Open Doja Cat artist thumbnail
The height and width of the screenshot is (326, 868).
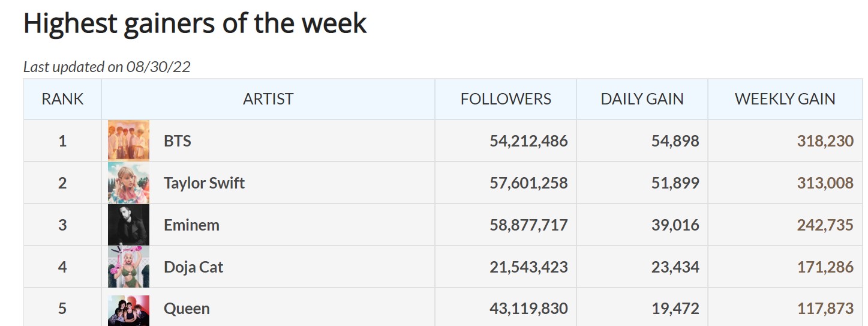pyautogui.click(x=128, y=267)
